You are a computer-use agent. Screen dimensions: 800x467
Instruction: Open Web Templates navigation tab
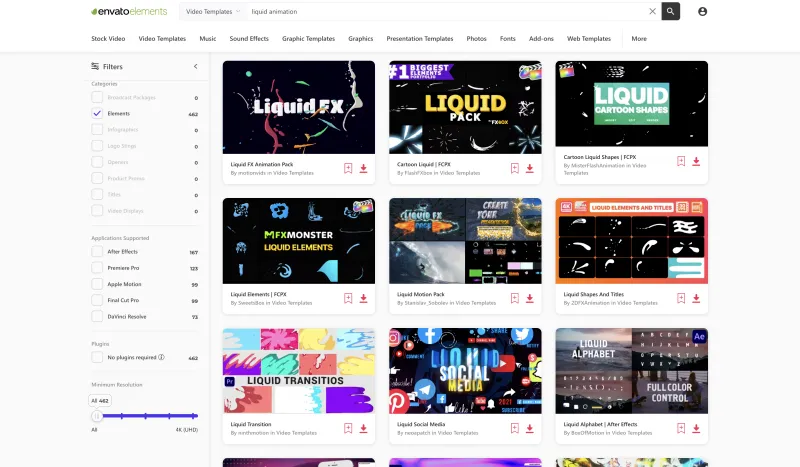pos(589,39)
